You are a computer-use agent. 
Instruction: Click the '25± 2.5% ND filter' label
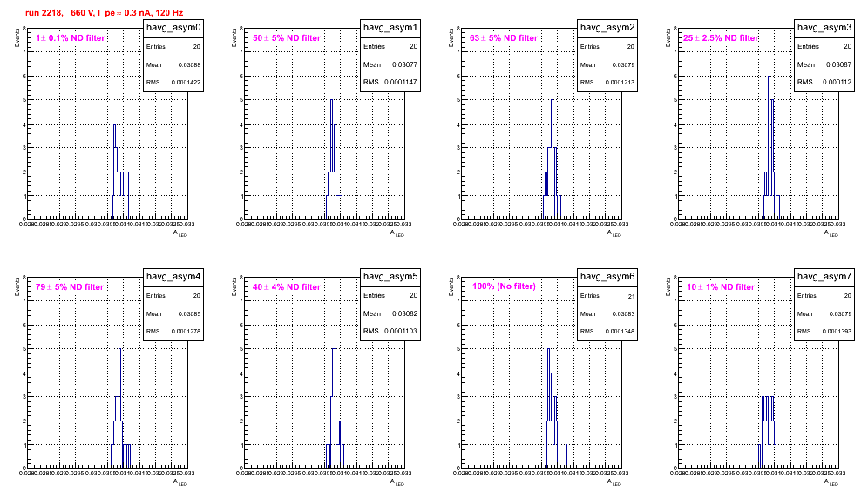[x=721, y=38]
